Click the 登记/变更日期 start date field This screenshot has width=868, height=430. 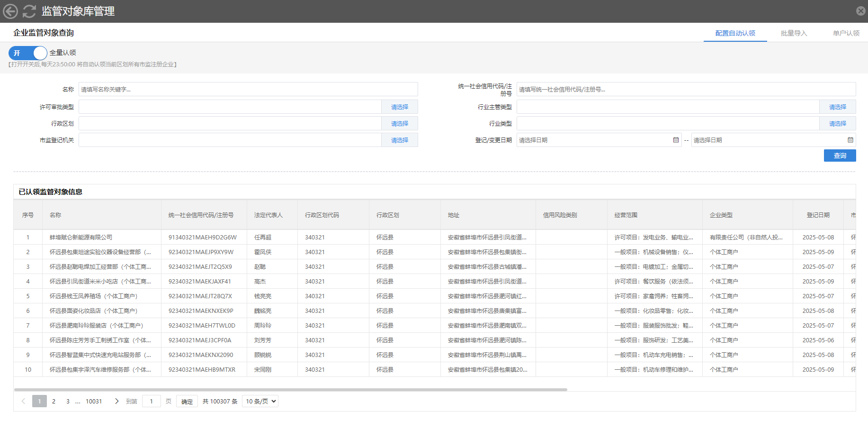(x=599, y=140)
